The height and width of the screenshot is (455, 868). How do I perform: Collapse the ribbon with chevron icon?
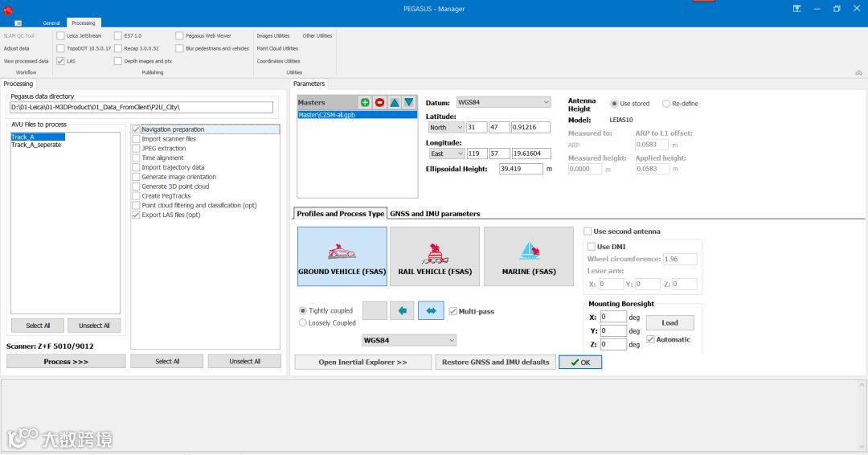tap(858, 72)
